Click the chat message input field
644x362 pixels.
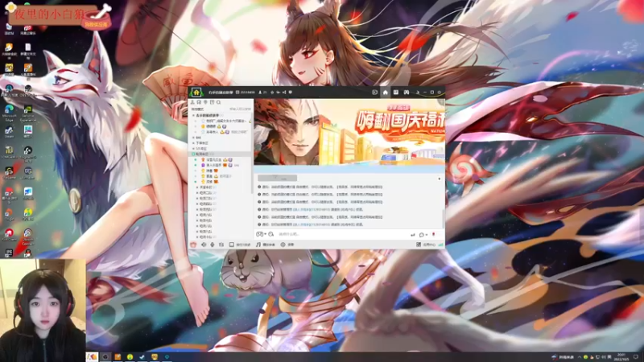click(343, 234)
